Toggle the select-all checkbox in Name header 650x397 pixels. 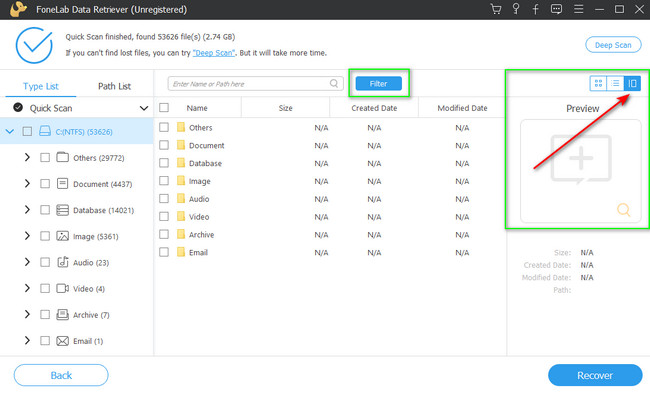164,108
